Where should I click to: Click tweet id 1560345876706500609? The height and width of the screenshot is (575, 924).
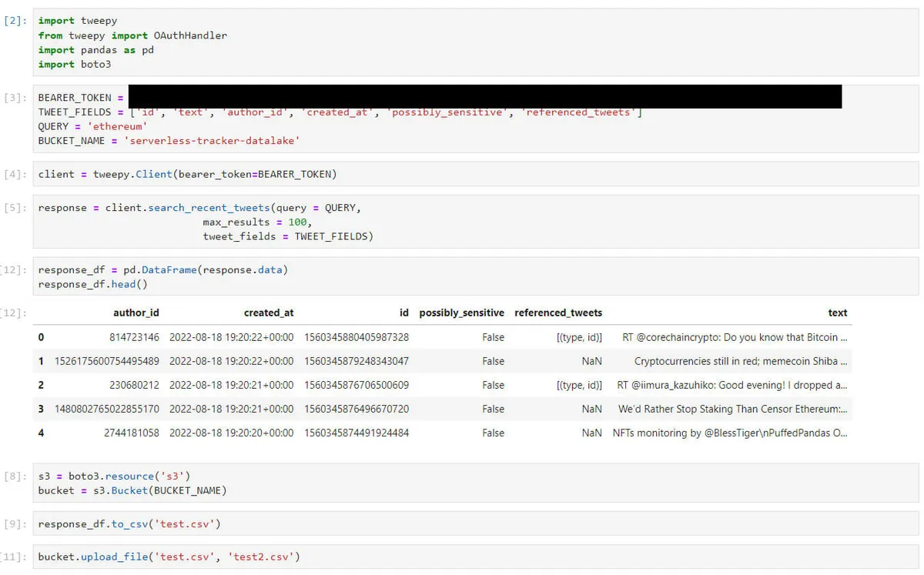coord(357,385)
